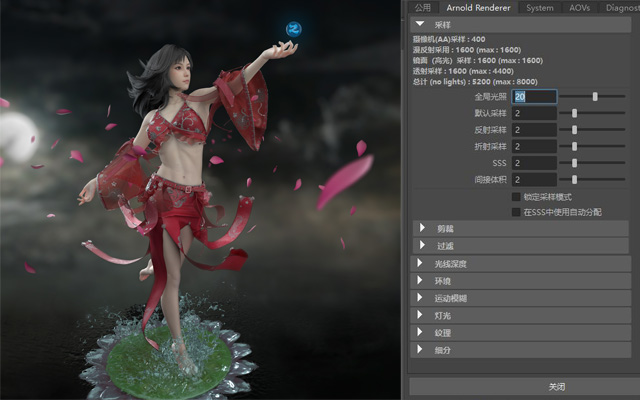Viewport: 640px width, 400px height.
Task: Expand the 纹理 section
Action: 521,333
